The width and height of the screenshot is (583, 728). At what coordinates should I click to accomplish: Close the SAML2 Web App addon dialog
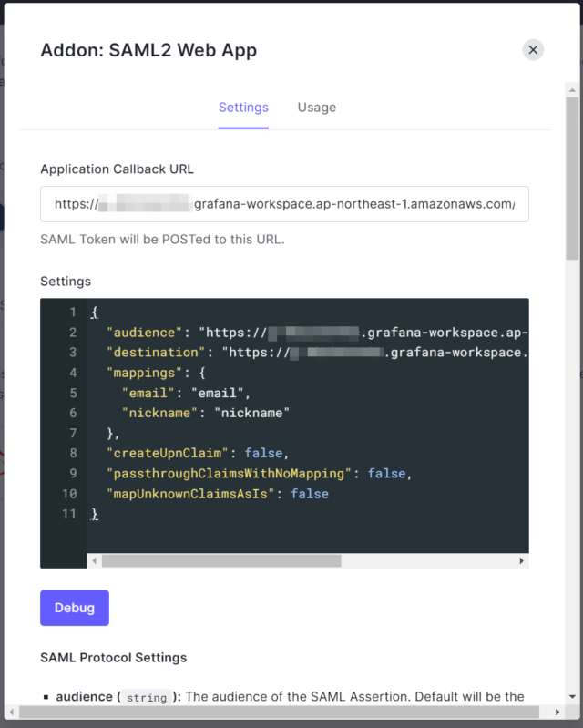click(x=533, y=50)
